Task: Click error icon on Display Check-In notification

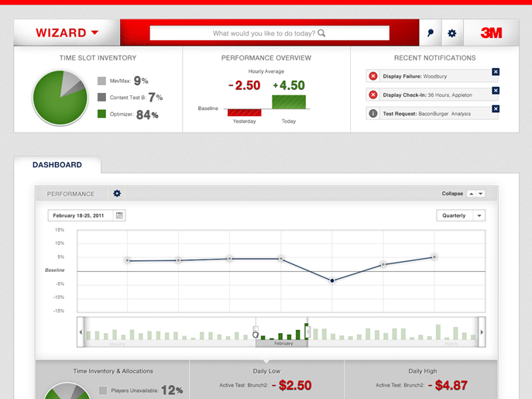Action: [373, 95]
